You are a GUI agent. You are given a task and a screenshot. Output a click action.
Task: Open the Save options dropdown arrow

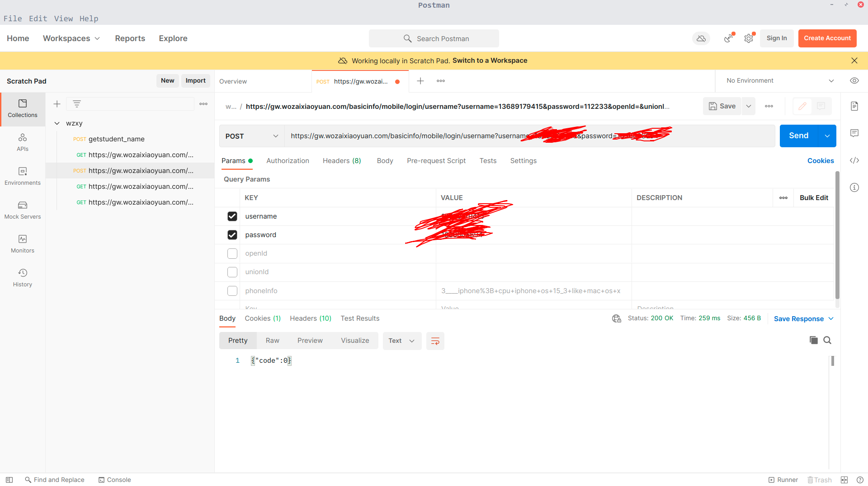tap(748, 106)
